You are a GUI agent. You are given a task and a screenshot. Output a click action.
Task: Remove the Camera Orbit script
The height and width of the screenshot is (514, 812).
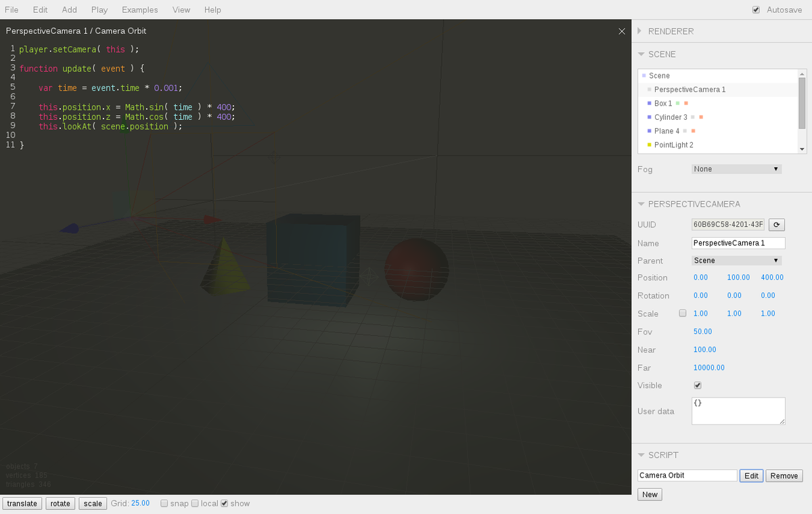(x=784, y=476)
